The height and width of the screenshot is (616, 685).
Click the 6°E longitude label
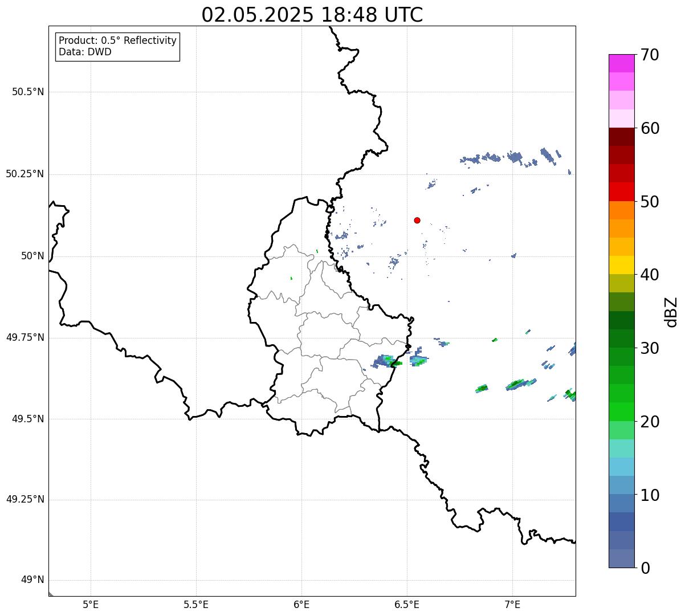click(x=301, y=604)
